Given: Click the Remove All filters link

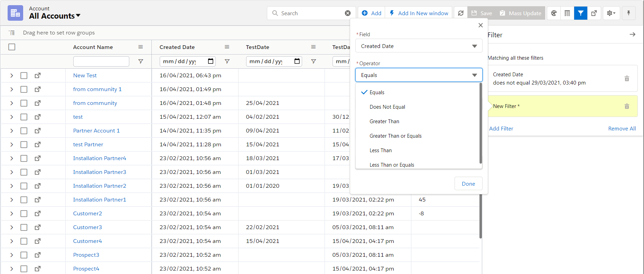Looking at the screenshot, I should point(622,128).
